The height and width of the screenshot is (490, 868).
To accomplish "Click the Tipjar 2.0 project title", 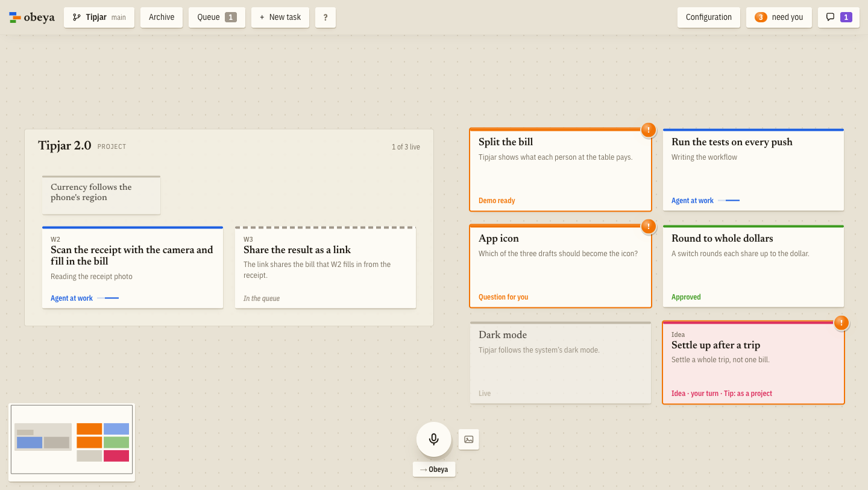I will 64,145.
